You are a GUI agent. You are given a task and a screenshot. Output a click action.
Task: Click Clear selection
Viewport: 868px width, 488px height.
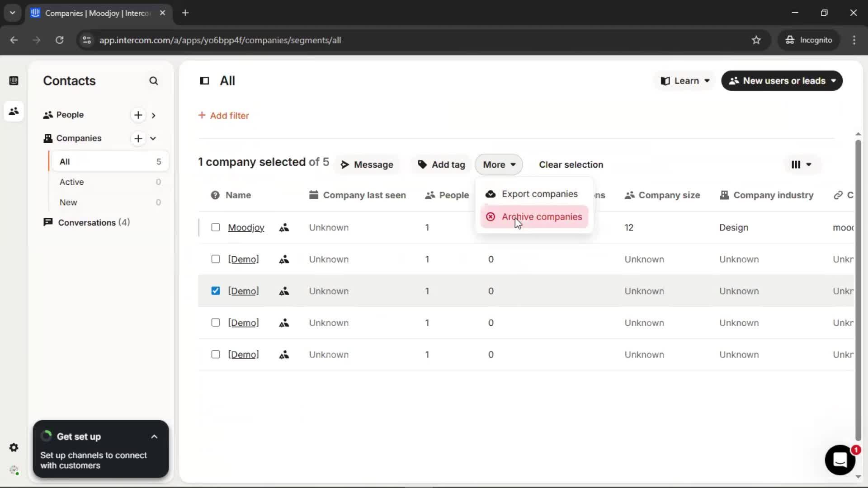[x=571, y=164]
